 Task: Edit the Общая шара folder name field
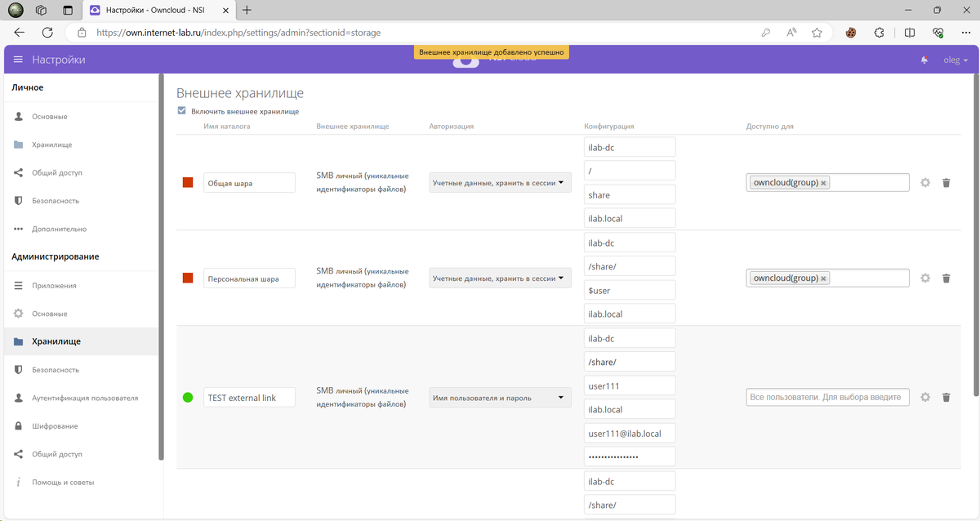(249, 183)
